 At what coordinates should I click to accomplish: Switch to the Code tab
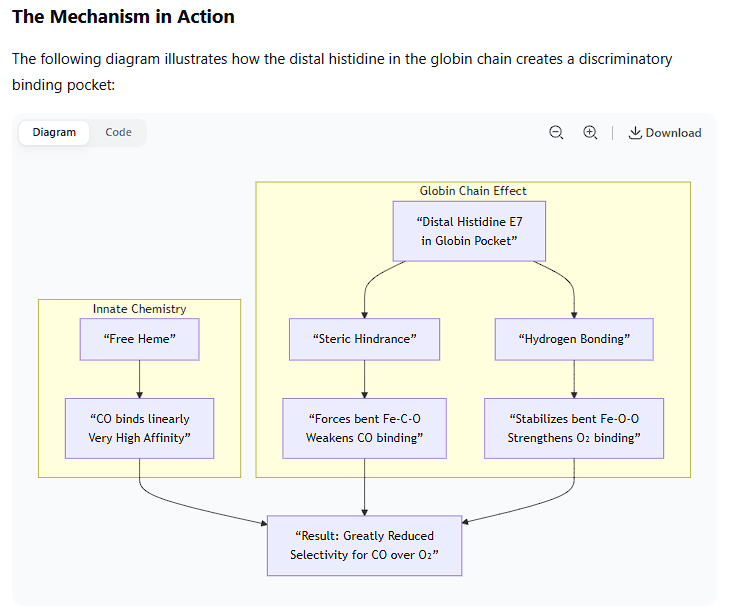(118, 132)
